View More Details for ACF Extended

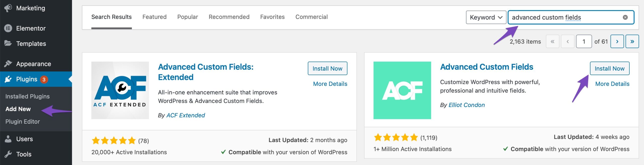point(330,84)
